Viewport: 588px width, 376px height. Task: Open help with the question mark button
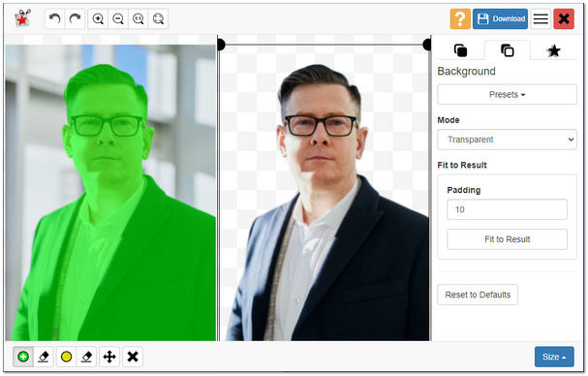[460, 18]
